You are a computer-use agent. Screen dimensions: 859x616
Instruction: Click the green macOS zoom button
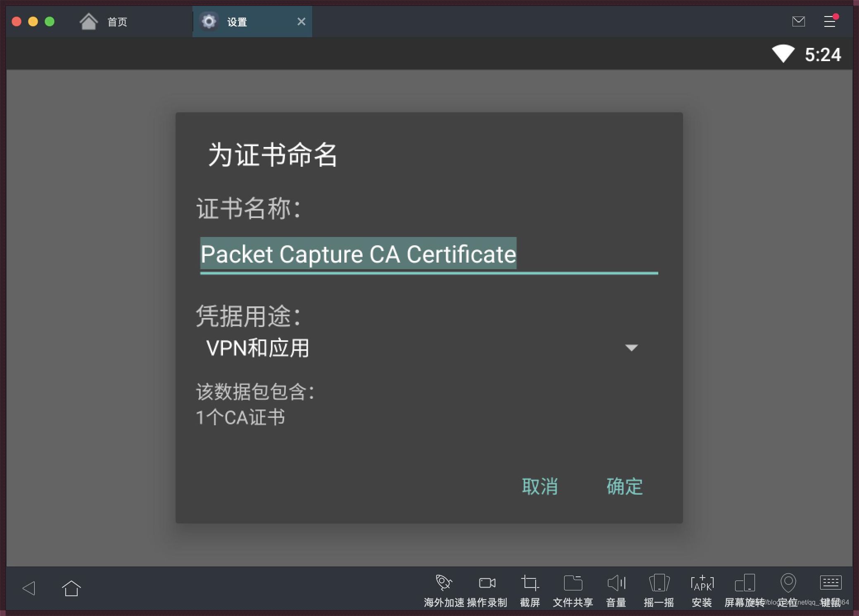[x=50, y=21]
